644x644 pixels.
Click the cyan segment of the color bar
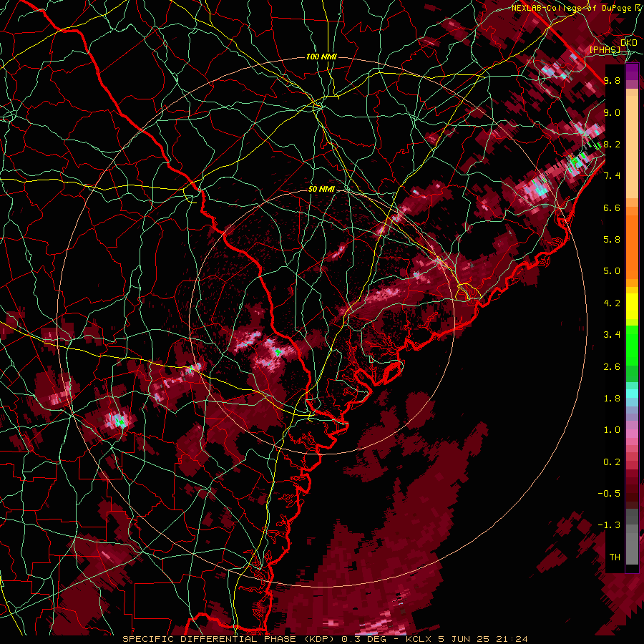coord(632,394)
